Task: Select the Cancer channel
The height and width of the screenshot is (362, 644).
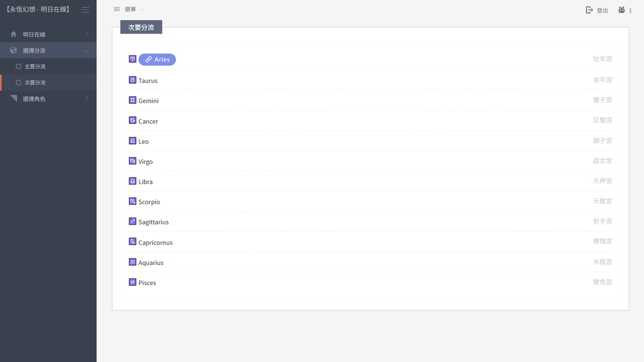Action: (x=148, y=121)
